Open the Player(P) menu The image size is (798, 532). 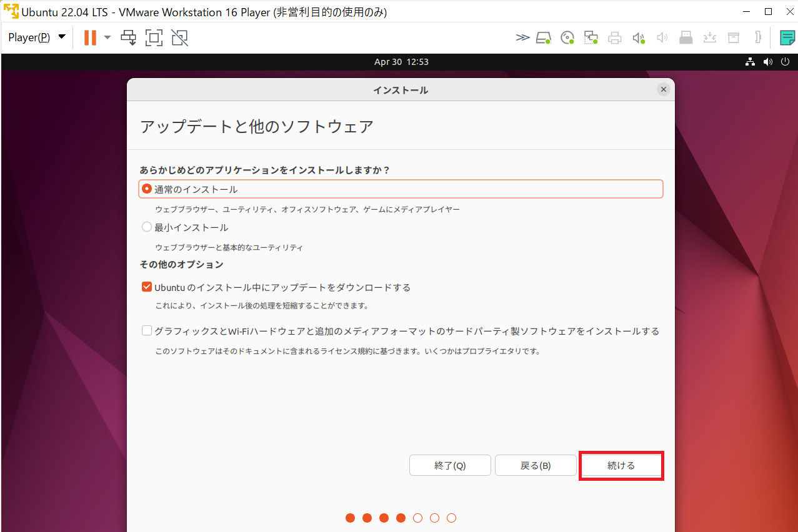pos(37,37)
